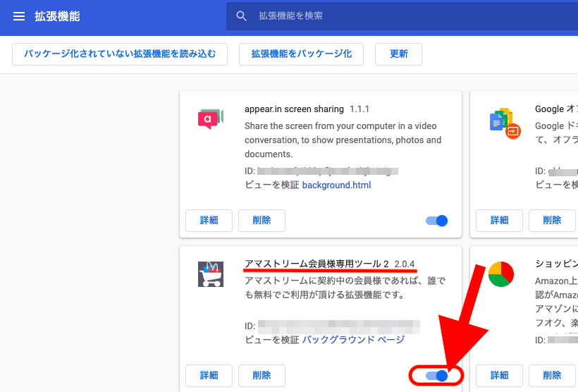Click the Google offline docs icon
The image size is (578, 392).
click(x=505, y=123)
